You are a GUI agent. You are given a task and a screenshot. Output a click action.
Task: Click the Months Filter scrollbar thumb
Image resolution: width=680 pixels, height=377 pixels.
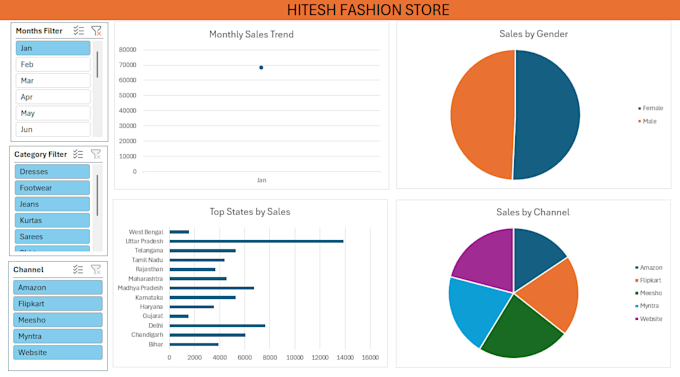pos(97,64)
